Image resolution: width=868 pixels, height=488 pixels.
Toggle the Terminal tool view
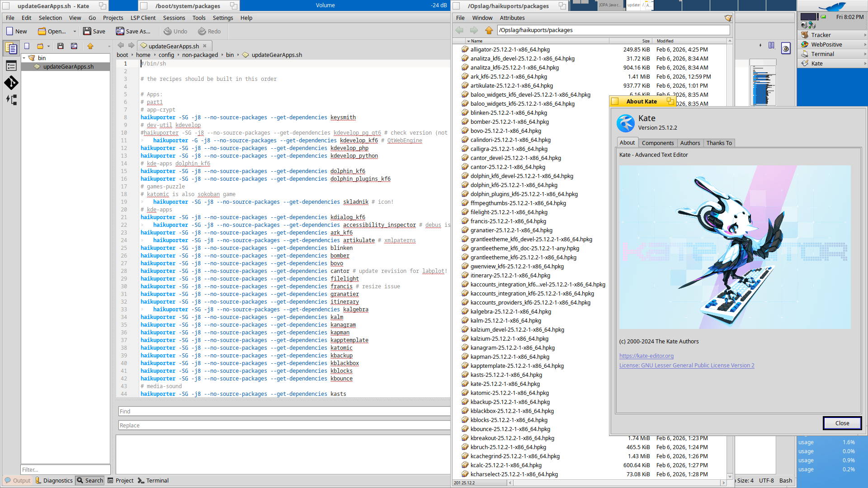(153, 480)
